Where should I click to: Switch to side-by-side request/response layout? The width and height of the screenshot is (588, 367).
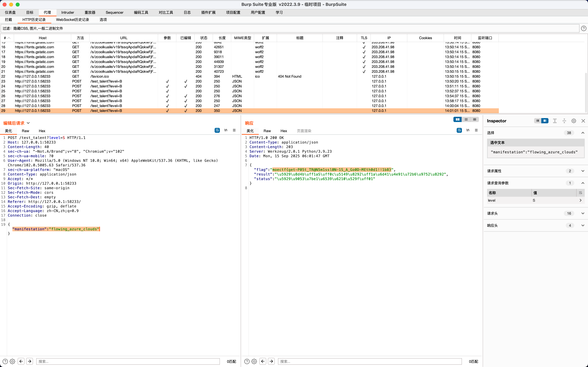[457, 119]
